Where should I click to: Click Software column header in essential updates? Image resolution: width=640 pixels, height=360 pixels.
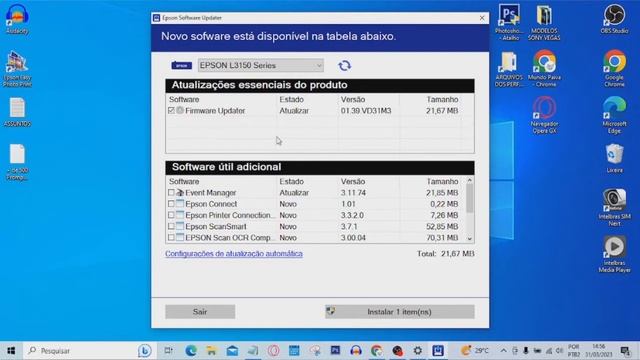click(x=184, y=99)
